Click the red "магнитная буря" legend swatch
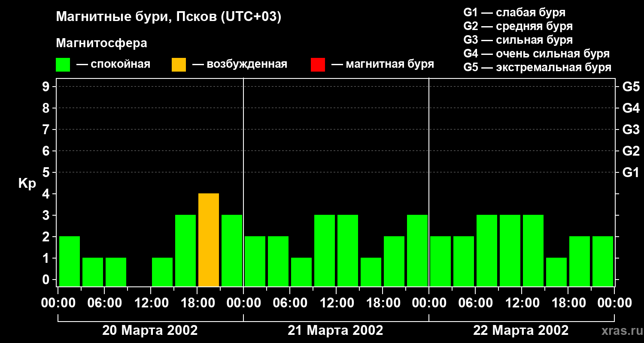The height and width of the screenshot is (343, 644). click(x=318, y=65)
